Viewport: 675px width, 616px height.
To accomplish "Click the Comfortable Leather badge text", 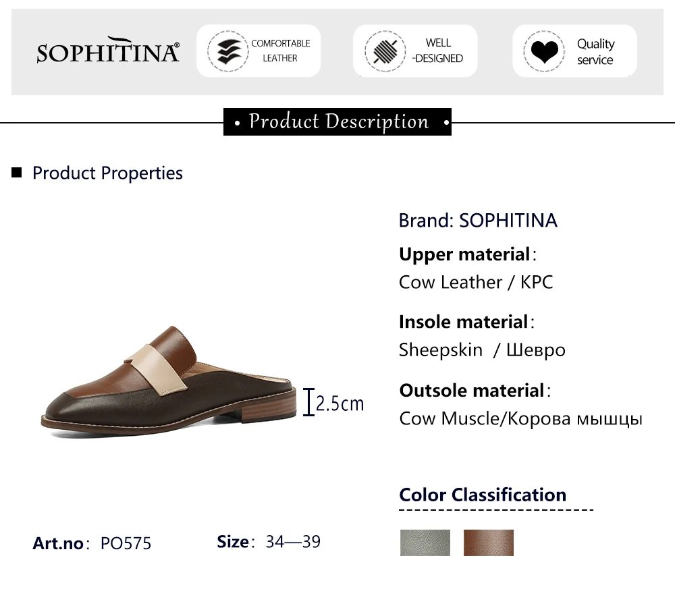I will pyautogui.click(x=281, y=51).
